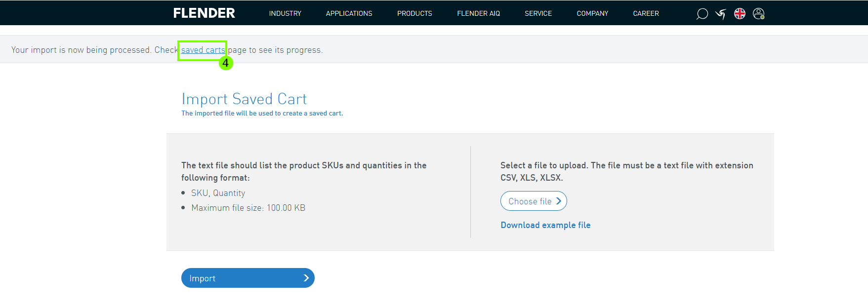The image size is (868, 308).
Task: Expand the COMPANY navigation menu
Action: click(592, 13)
